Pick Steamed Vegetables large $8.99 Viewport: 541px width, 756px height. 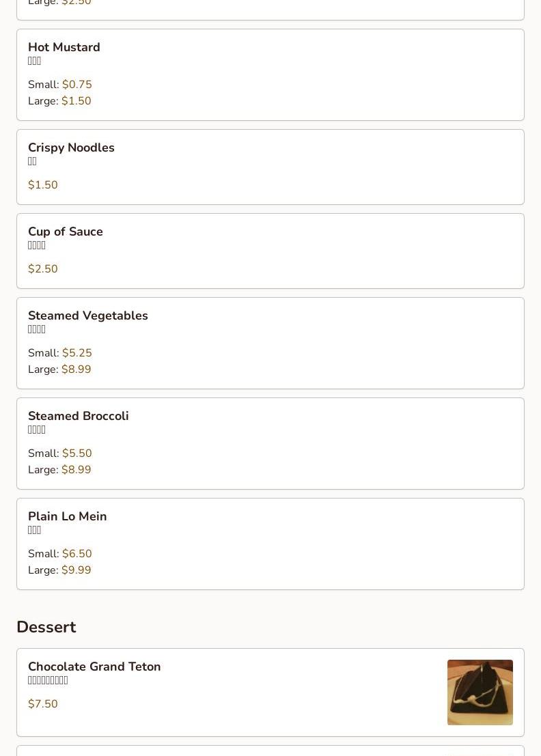click(x=76, y=369)
